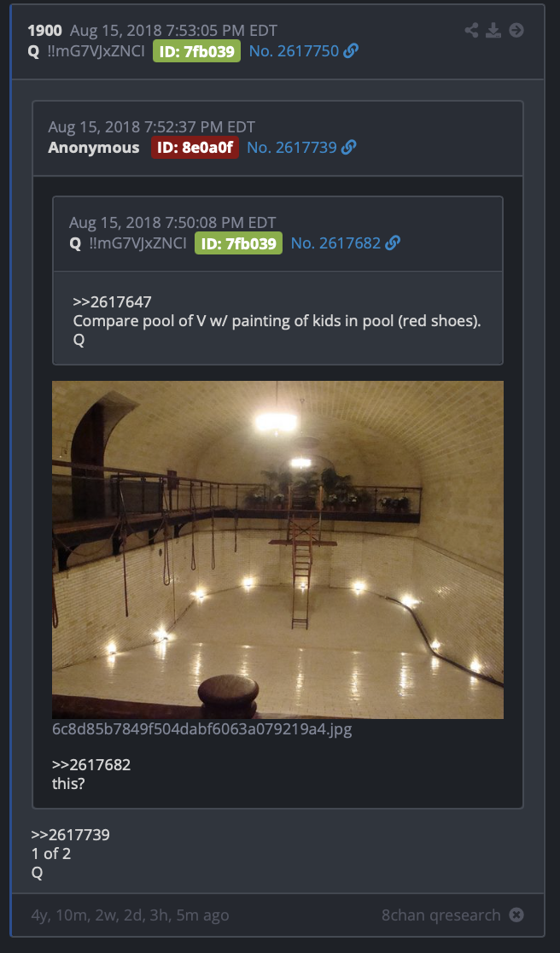Follow the >>2617739 reply reference
The height and width of the screenshot is (953, 560).
tap(71, 834)
